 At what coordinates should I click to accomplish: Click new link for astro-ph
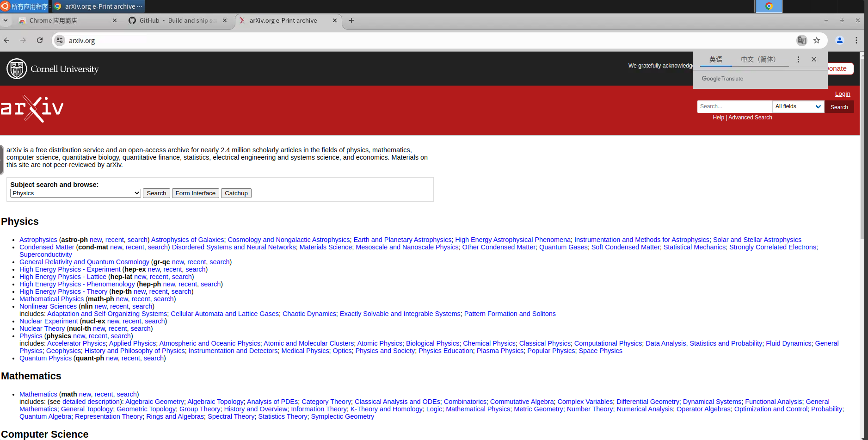(96, 240)
